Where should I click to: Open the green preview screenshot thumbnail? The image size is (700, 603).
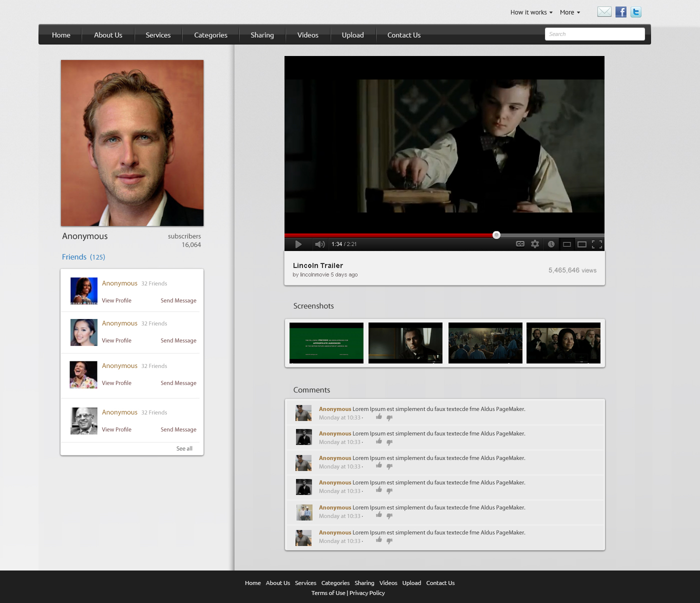coord(326,343)
